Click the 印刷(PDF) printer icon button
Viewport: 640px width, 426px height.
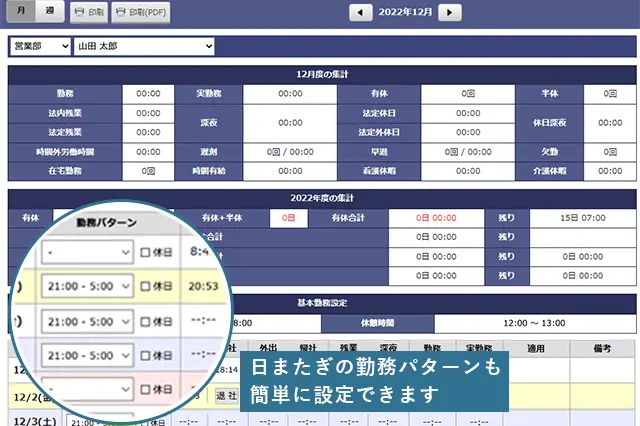141,12
